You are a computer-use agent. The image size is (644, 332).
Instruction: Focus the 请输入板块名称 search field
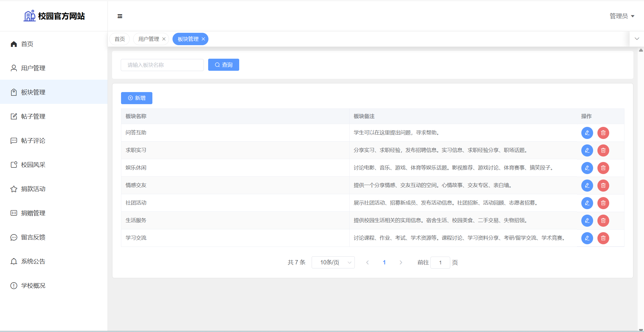coord(162,65)
